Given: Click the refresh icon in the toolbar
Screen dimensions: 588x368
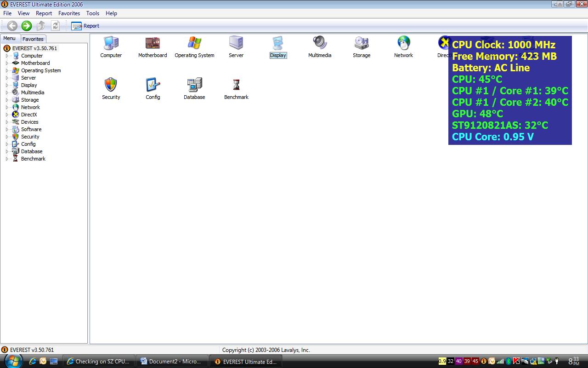Looking at the screenshot, I should click(x=56, y=26).
